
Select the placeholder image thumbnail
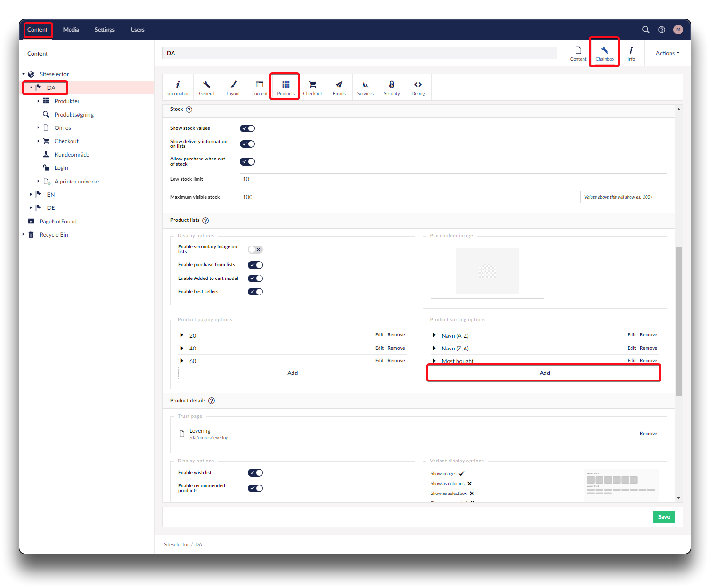pos(487,271)
